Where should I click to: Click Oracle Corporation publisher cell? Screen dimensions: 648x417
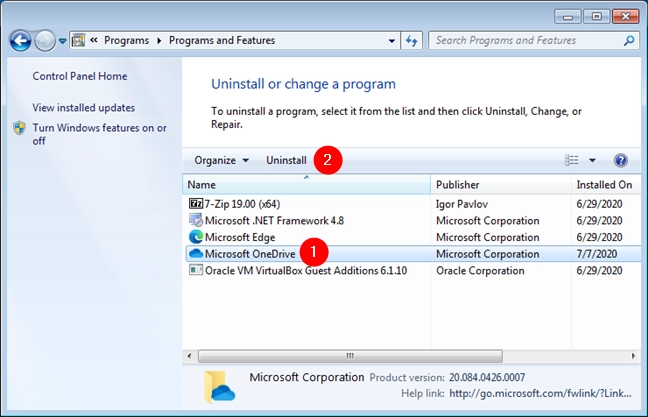(x=480, y=271)
